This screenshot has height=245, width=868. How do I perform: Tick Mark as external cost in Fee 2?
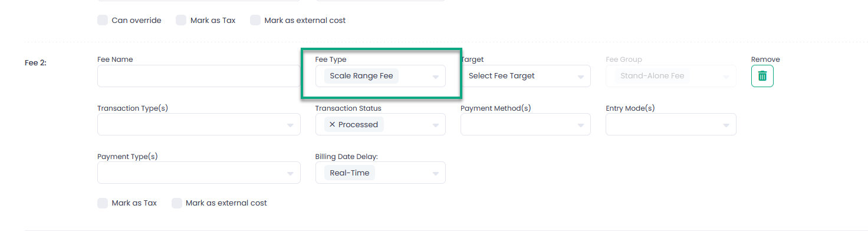(176, 203)
